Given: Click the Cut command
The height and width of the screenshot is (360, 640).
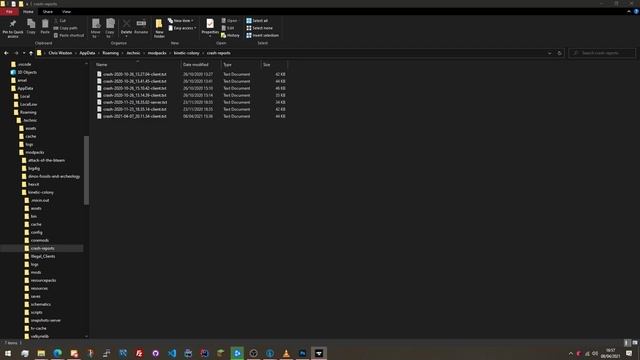Looking at the screenshot, I should pyautogui.click(x=60, y=20).
